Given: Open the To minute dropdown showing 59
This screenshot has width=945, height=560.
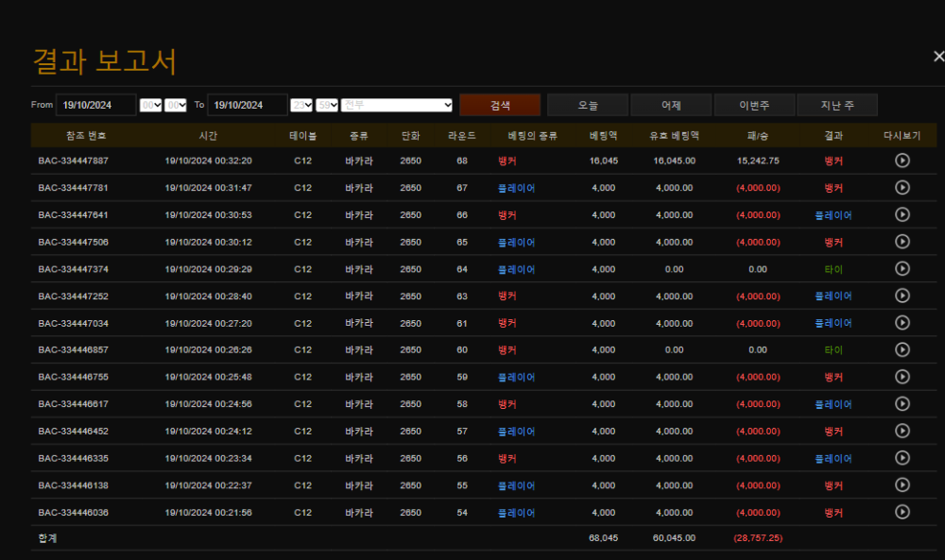Looking at the screenshot, I should [x=327, y=105].
